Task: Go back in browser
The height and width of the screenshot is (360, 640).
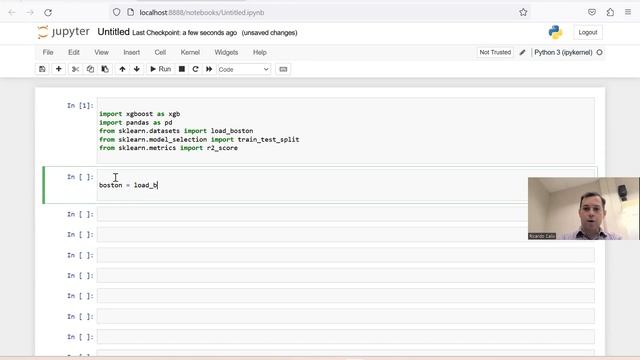Action: coord(12,13)
